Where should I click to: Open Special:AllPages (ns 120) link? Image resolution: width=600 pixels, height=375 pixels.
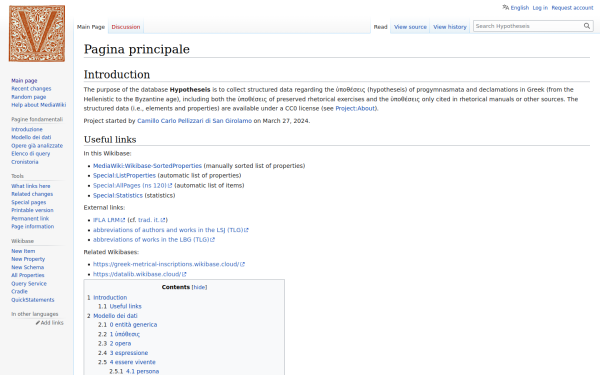pos(132,185)
